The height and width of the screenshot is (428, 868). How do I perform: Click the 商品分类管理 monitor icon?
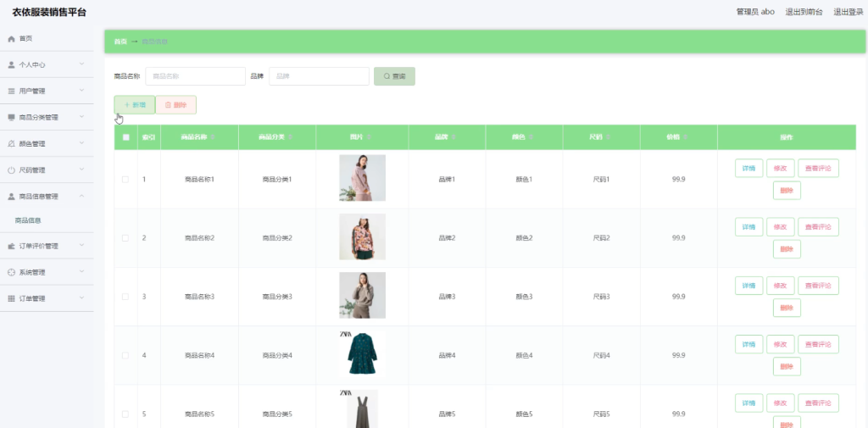click(11, 117)
